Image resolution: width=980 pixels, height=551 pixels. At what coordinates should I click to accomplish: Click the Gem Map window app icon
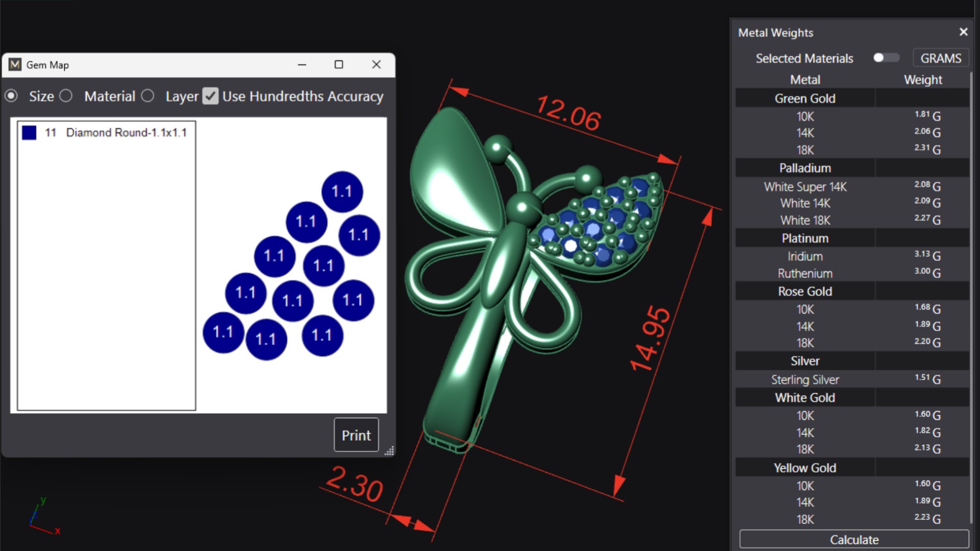[x=15, y=65]
